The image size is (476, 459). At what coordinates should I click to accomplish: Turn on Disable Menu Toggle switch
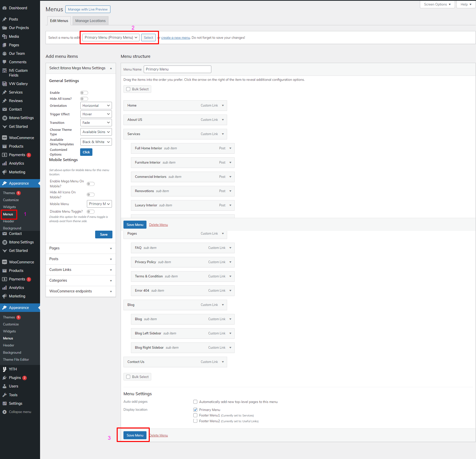[x=90, y=212]
